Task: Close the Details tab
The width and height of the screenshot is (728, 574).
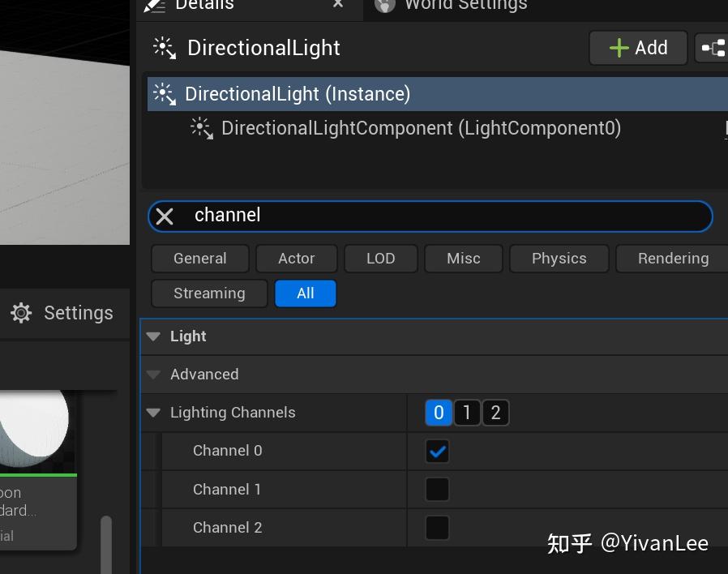Action: pos(338,4)
